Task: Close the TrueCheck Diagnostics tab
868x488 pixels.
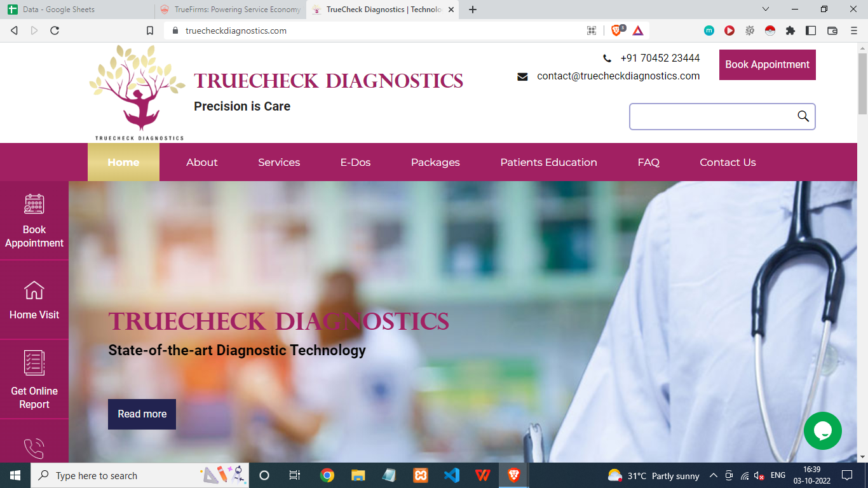Action: [x=451, y=10]
